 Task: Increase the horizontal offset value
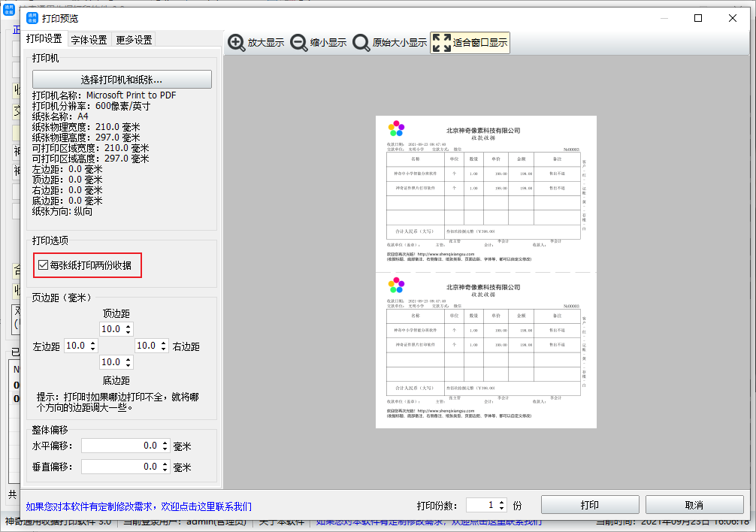(x=165, y=443)
